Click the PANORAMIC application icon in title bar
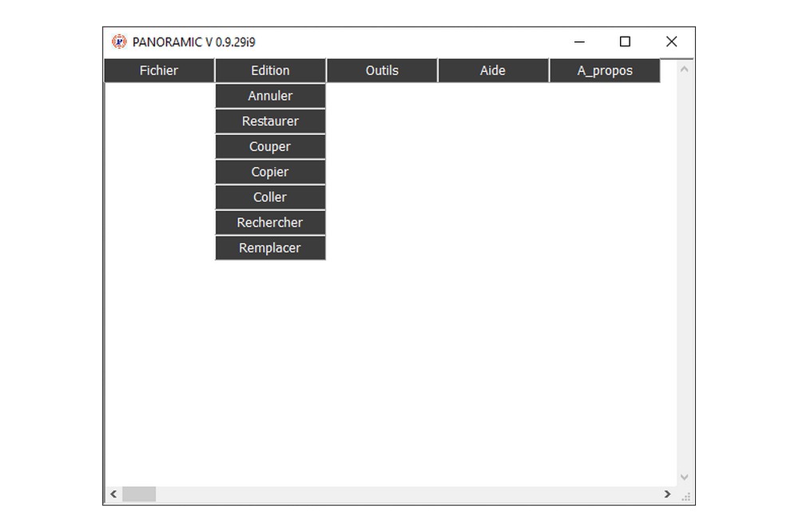The height and width of the screenshot is (532, 799). click(119, 42)
